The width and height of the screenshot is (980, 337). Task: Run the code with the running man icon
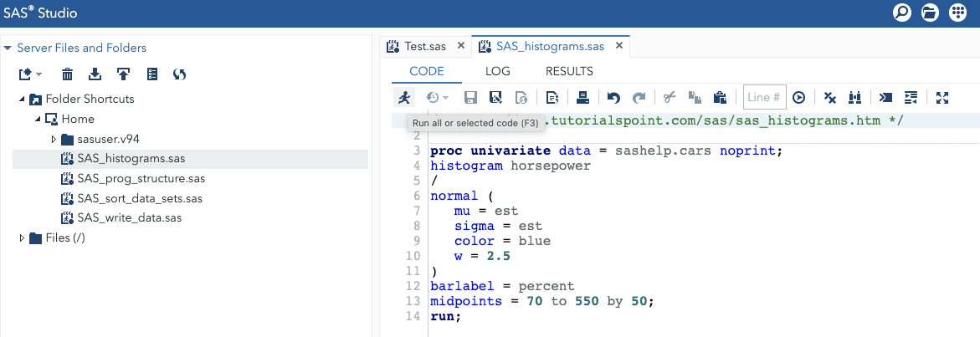click(404, 97)
